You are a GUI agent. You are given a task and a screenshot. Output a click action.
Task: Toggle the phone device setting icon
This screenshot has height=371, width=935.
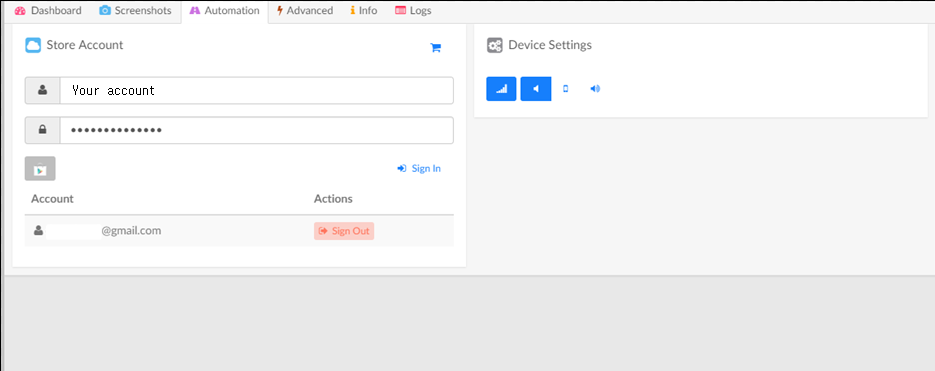tap(566, 89)
